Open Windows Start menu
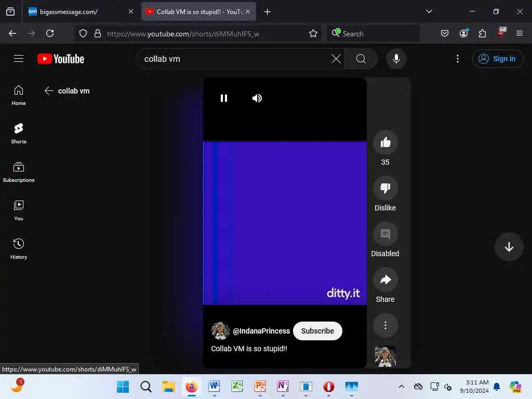 [x=123, y=387]
